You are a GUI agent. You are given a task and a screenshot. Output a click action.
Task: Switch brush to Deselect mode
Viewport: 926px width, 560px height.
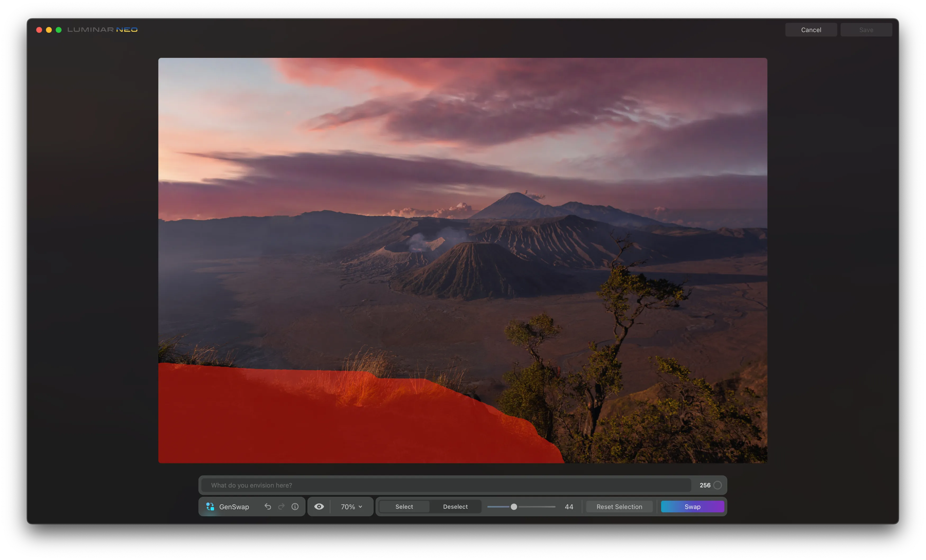tap(455, 507)
